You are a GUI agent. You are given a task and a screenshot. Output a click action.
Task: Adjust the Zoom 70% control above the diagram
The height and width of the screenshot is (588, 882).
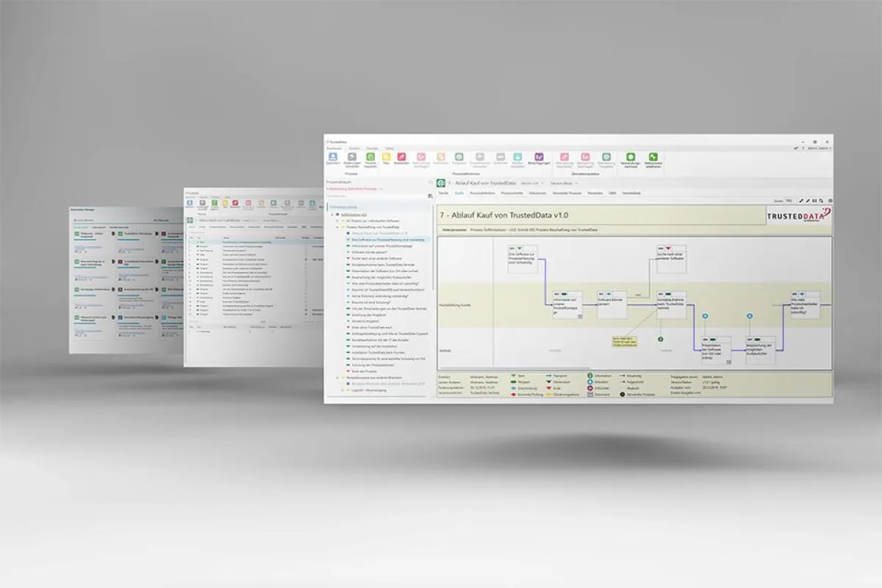(789, 201)
